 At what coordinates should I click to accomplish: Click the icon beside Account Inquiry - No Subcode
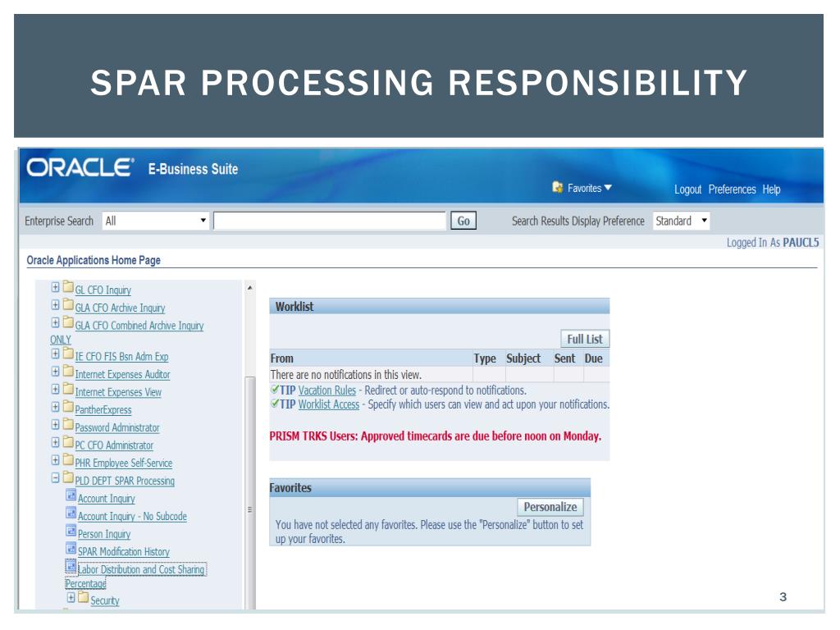pyautogui.click(x=71, y=513)
